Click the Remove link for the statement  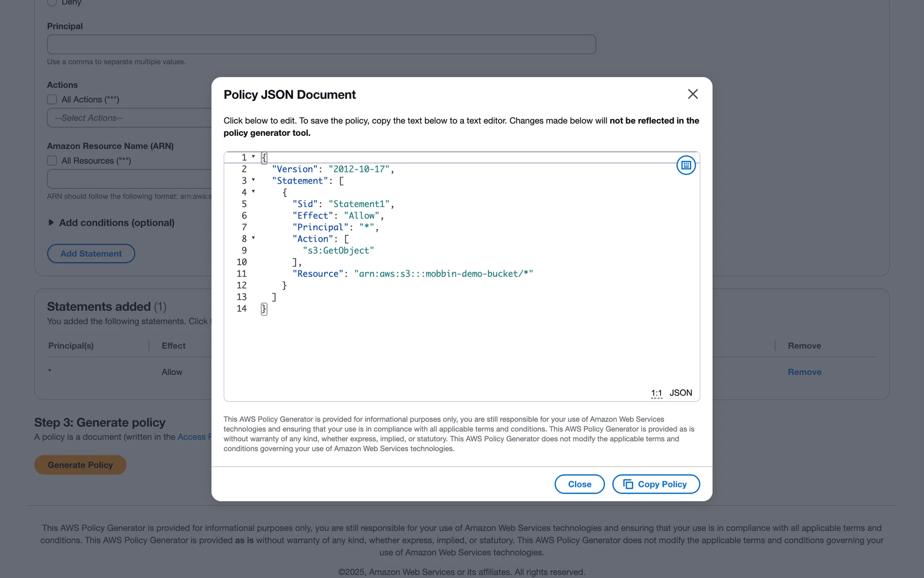(804, 372)
